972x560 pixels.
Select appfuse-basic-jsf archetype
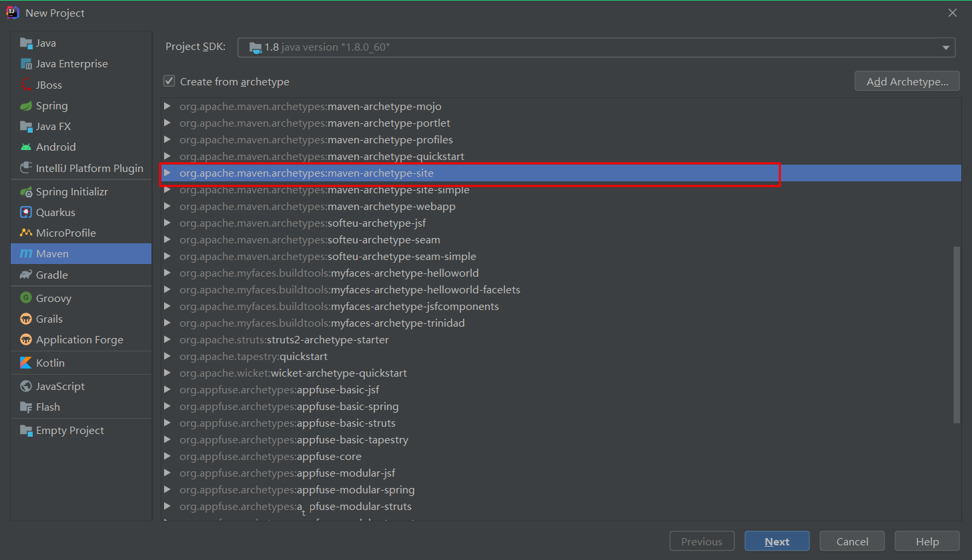click(x=561, y=389)
